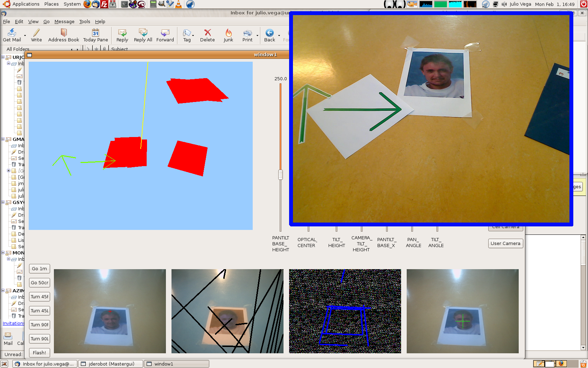
Task: Click the Turn 45L button
Action: click(39, 311)
